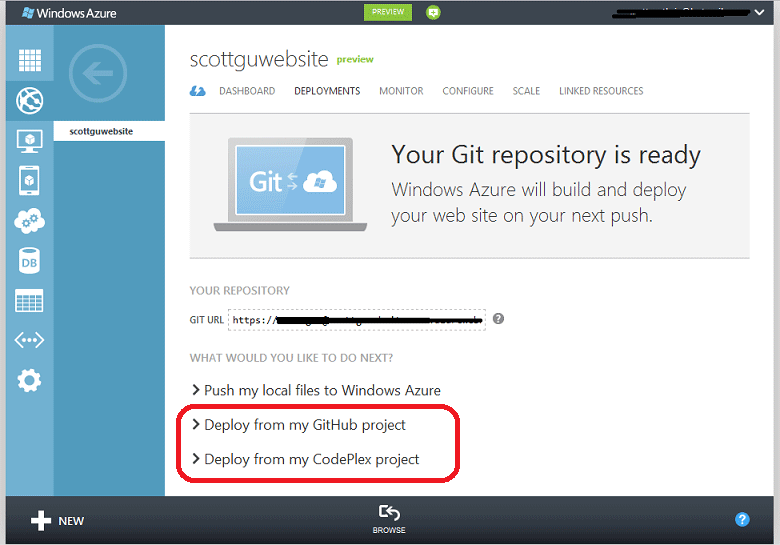780x545 pixels.
Task: Click the 'WHAT WOULD YOU LIKE TO DO NEXT?' label
Action: (291, 358)
